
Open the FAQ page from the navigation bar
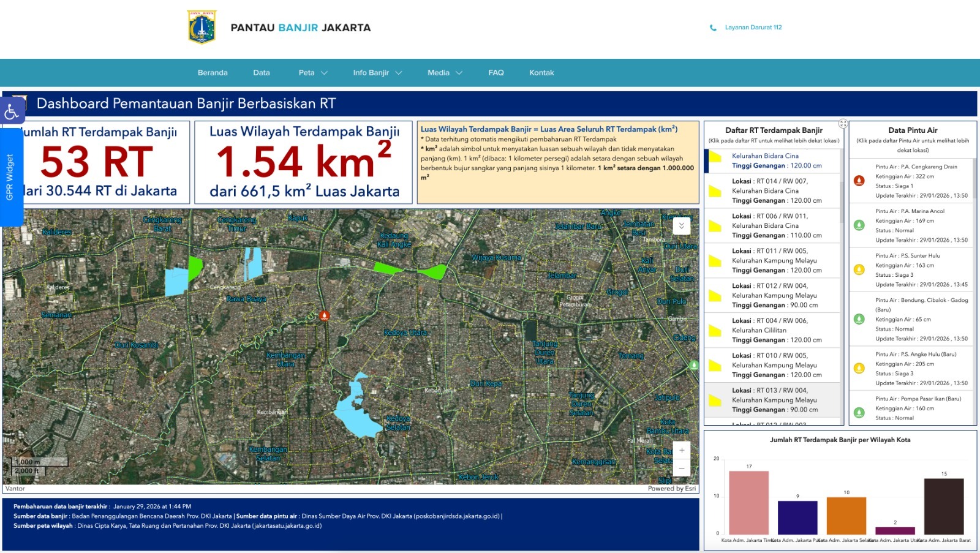pyautogui.click(x=496, y=72)
